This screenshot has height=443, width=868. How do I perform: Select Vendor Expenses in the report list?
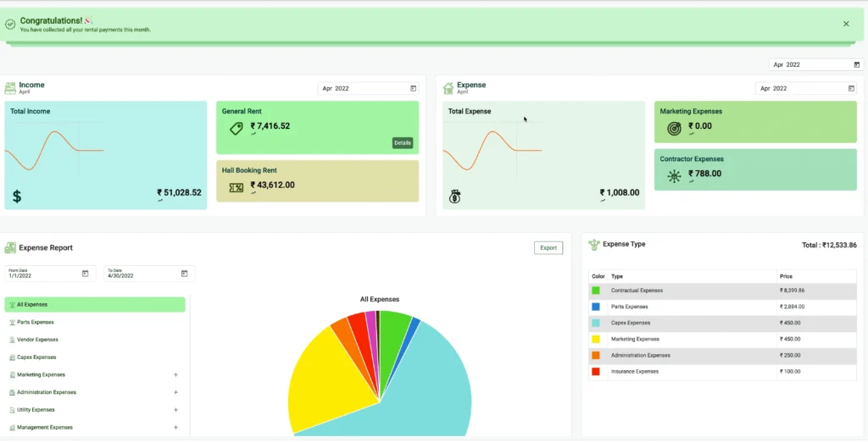coord(95,340)
